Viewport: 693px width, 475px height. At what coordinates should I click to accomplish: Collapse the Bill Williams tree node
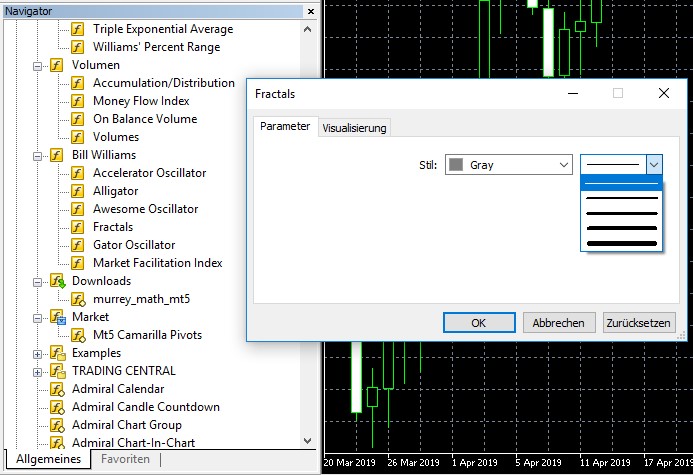38,156
